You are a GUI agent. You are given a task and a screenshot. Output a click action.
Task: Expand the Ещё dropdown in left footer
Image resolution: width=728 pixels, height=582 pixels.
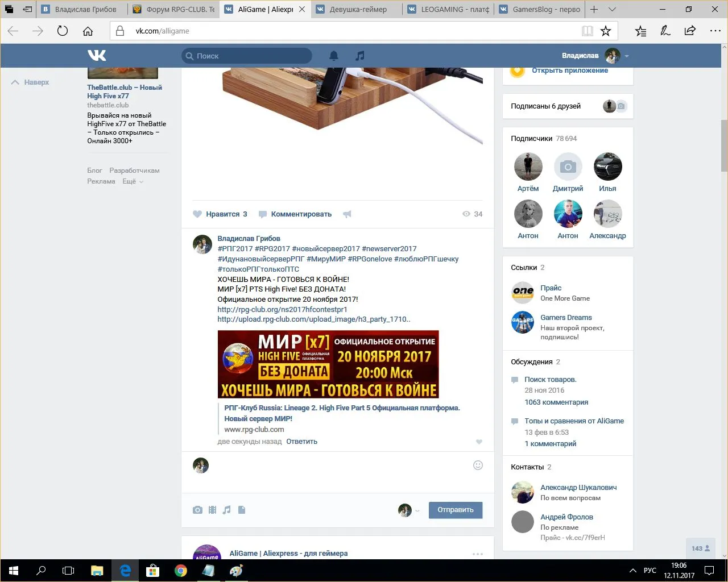pos(133,181)
